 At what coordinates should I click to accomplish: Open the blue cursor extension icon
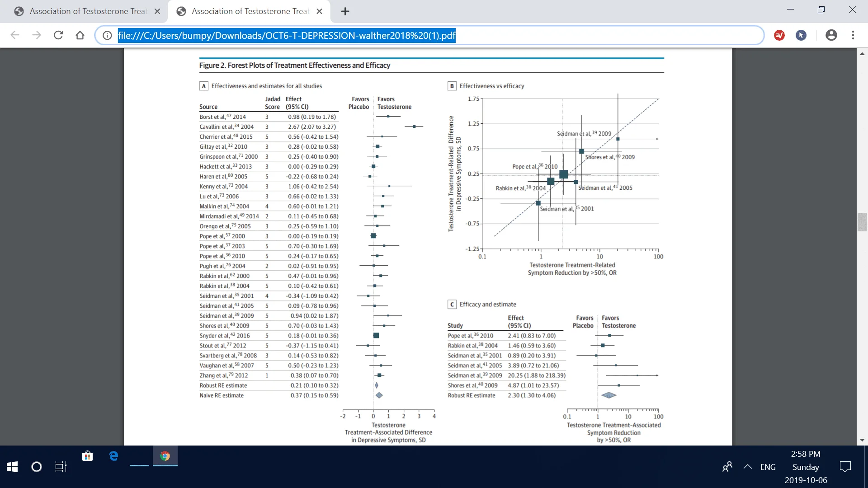(801, 35)
